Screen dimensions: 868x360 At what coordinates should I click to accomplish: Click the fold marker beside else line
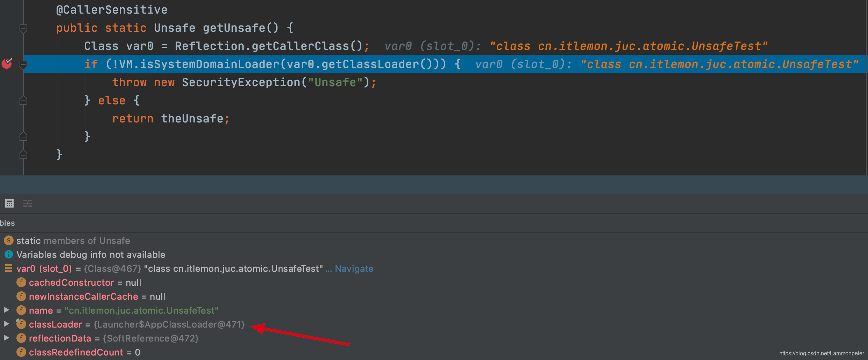tap(23, 100)
